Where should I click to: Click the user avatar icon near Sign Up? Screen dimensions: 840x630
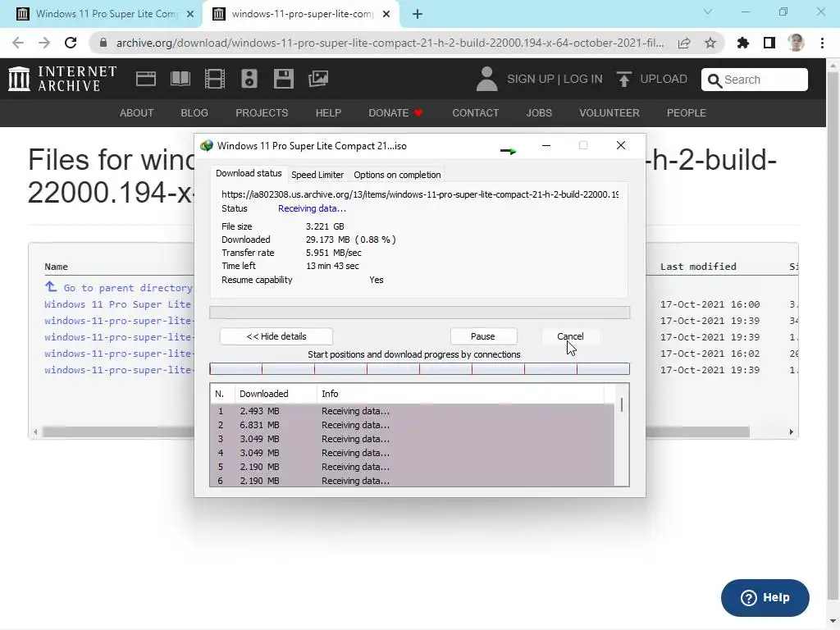tap(486, 79)
